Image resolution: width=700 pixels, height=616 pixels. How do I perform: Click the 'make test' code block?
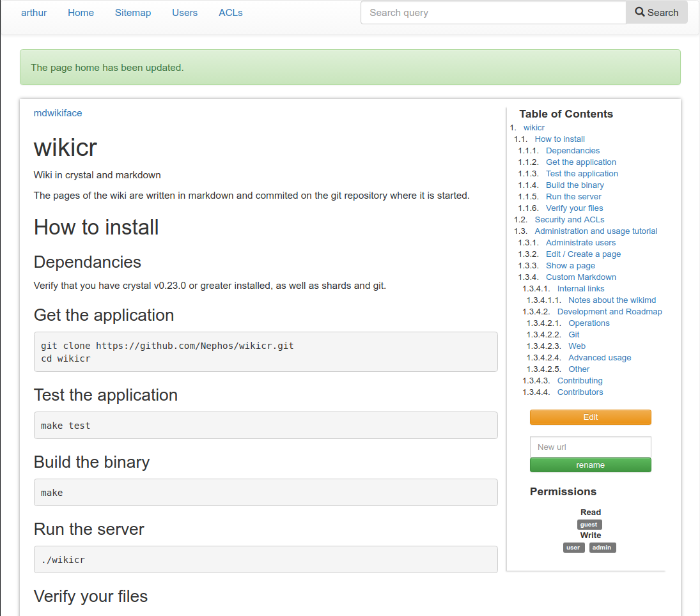click(x=266, y=426)
